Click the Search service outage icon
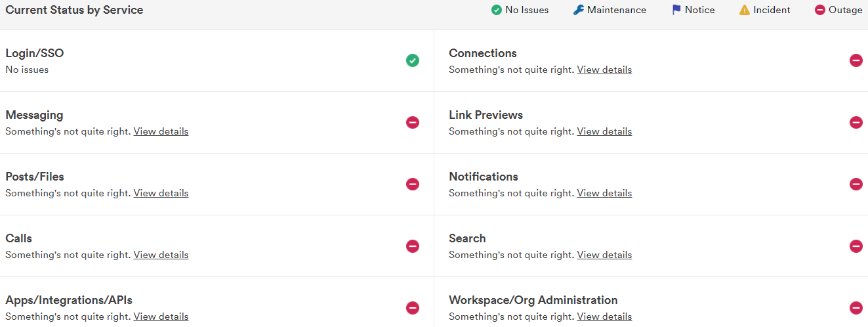This screenshot has width=868, height=327. tap(856, 246)
